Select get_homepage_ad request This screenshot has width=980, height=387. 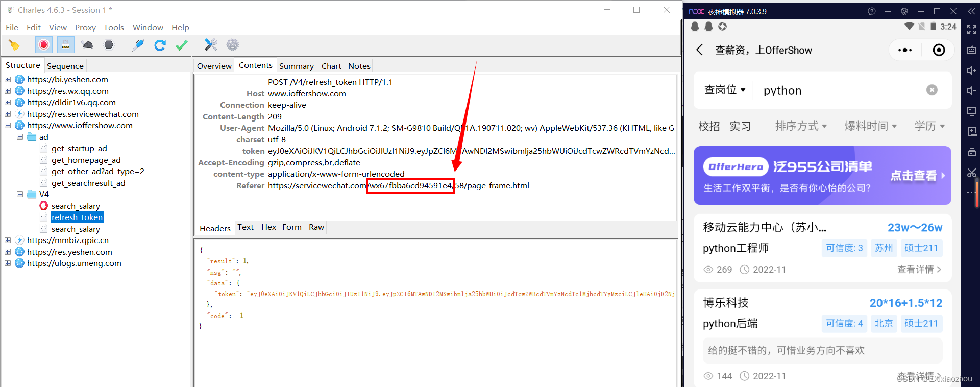(86, 160)
